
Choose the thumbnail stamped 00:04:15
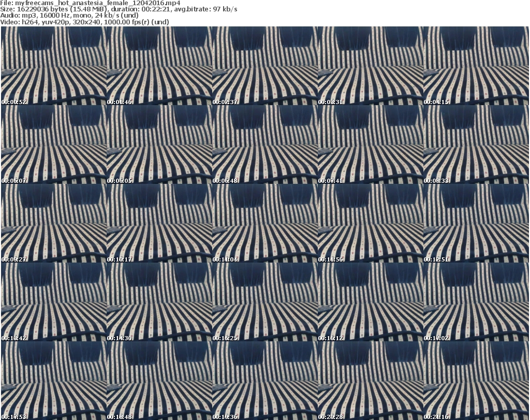pos(476,66)
